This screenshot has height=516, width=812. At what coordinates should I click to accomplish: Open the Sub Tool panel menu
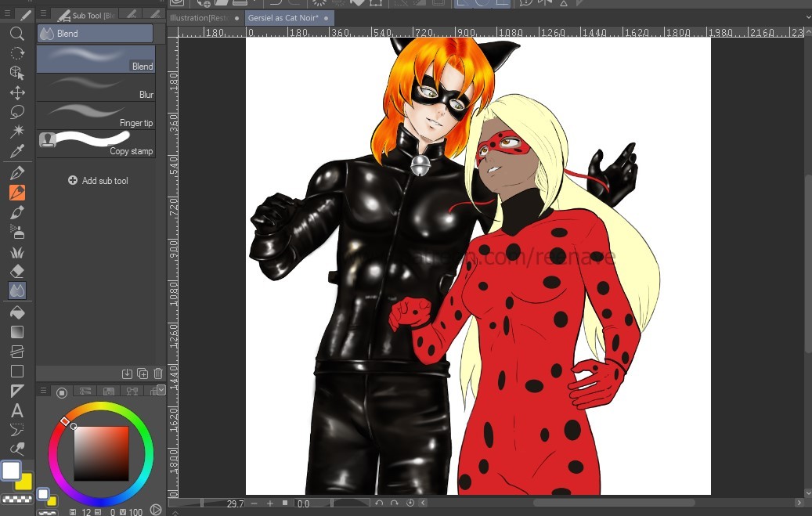(44, 13)
